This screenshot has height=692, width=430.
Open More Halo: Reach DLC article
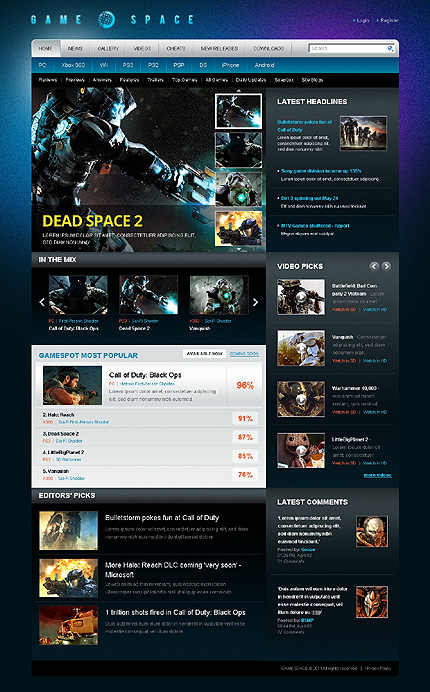tap(173, 570)
